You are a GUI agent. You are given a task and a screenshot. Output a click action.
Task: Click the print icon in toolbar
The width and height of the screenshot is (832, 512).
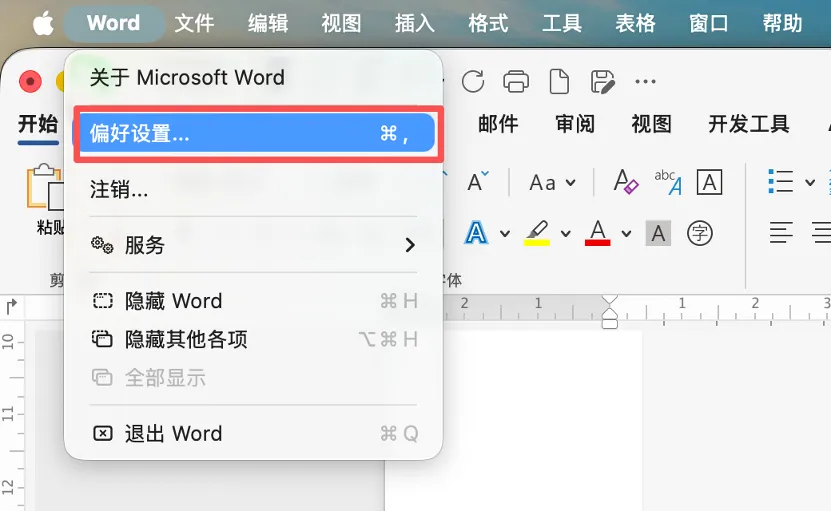(x=516, y=82)
